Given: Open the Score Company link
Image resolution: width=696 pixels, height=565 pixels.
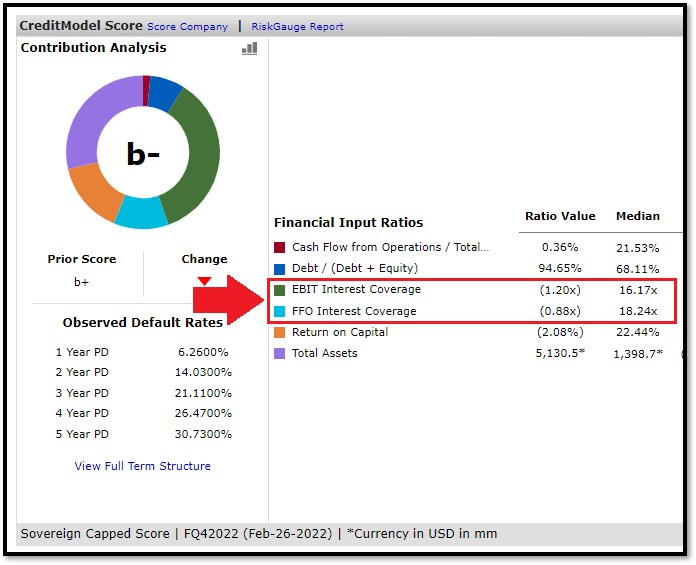Looking at the screenshot, I should [x=187, y=27].
